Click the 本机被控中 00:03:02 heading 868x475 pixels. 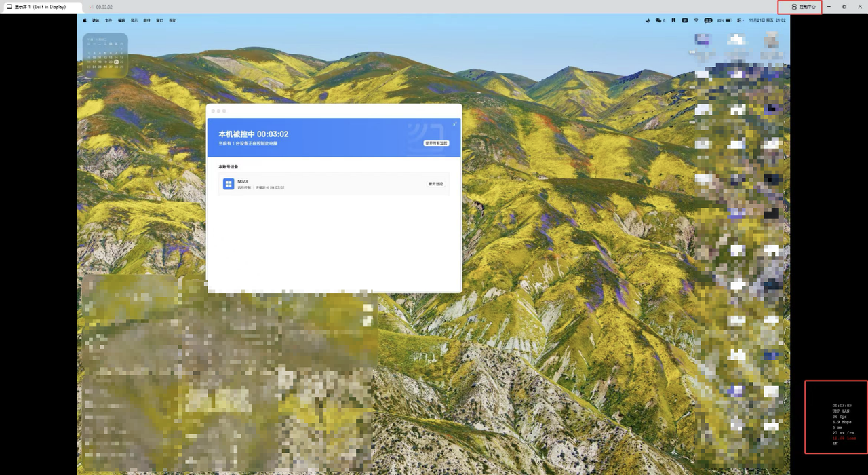tap(253, 134)
